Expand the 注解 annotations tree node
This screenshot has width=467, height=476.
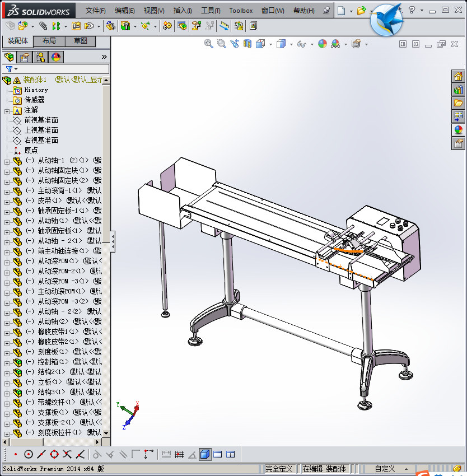pyautogui.click(x=7, y=111)
